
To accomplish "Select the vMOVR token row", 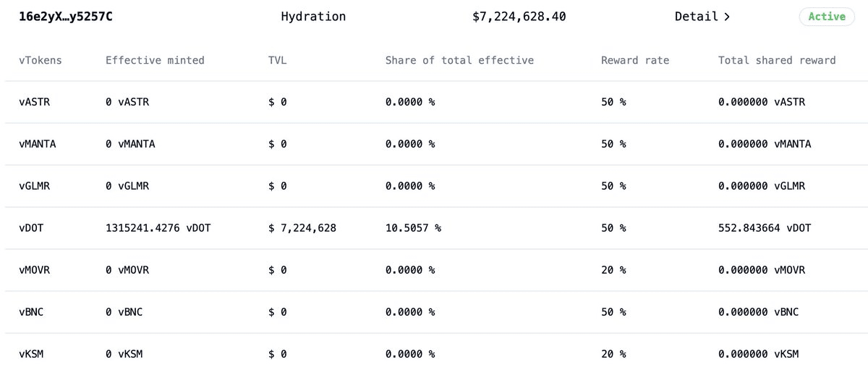I will point(35,270).
